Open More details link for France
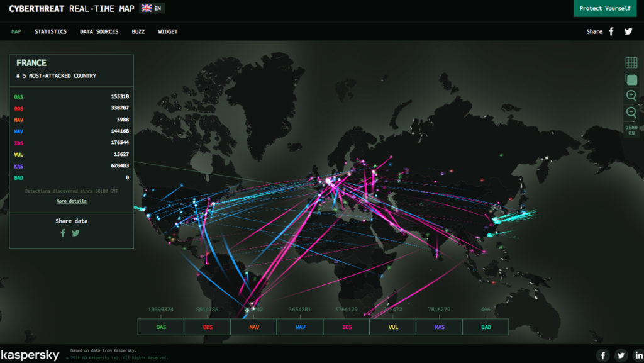Viewport: 644px width, 363px height. [x=72, y=201]
